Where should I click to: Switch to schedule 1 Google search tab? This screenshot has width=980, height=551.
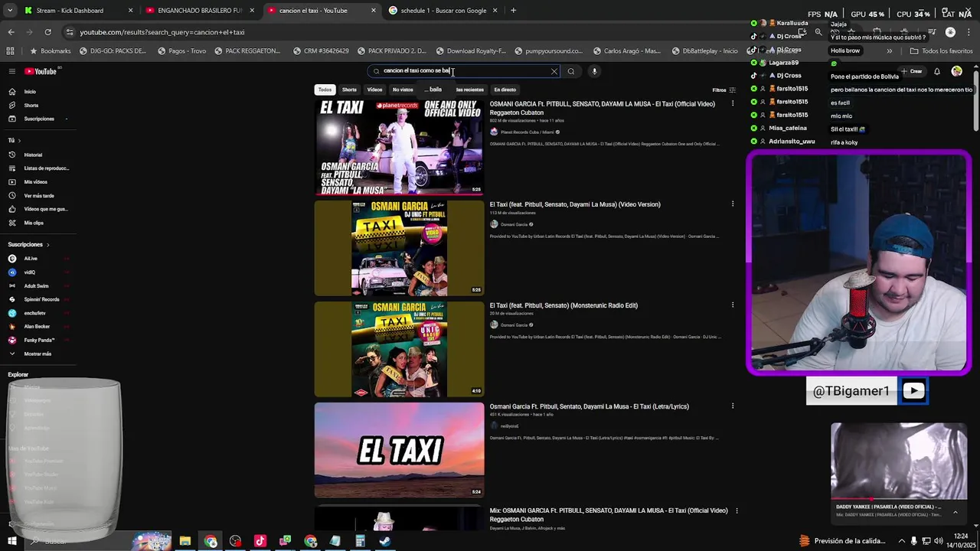(x=443, y=11)
